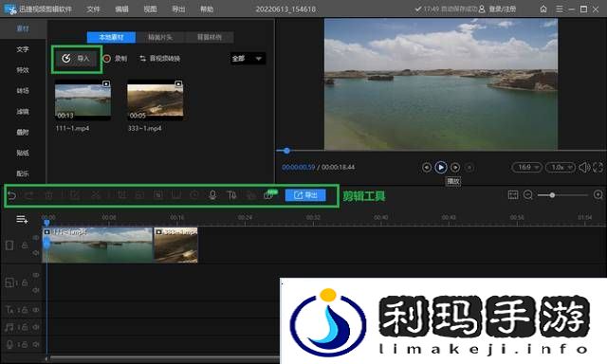The height and width of the screenshot is (364, 607).
Task: Click the stop button beside next frame
Action: pos(469,168)
